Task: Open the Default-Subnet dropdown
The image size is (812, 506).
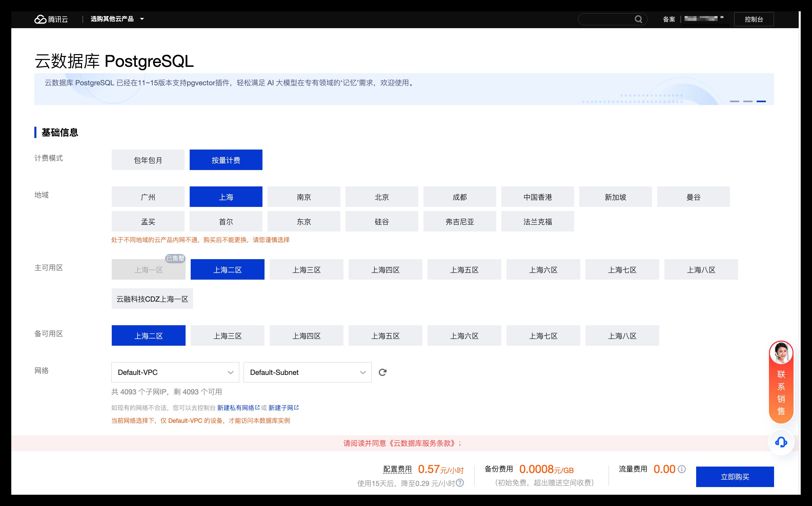Action: (x=308, y=372)
